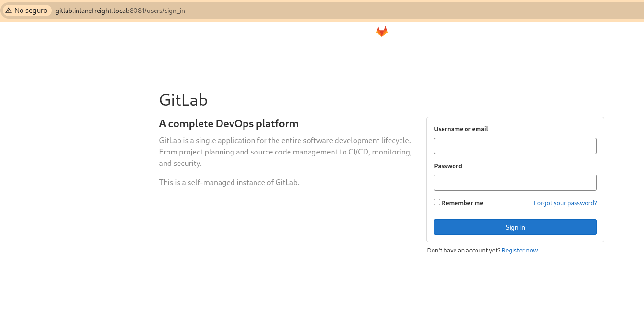Click inside the Password field
This screenshot has height=318, width=644.
click(x=515, y=183)
